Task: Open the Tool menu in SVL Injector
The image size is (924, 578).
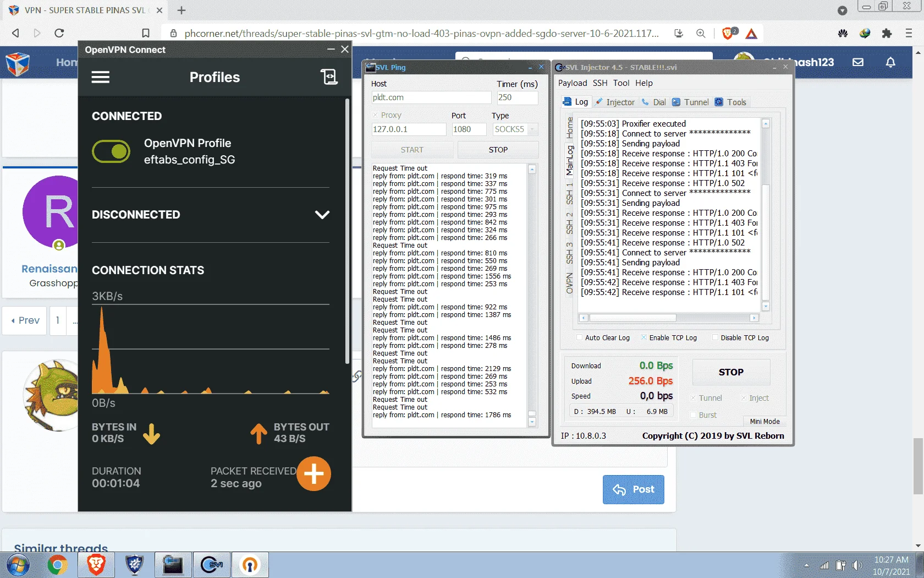Action: (621, 83)
